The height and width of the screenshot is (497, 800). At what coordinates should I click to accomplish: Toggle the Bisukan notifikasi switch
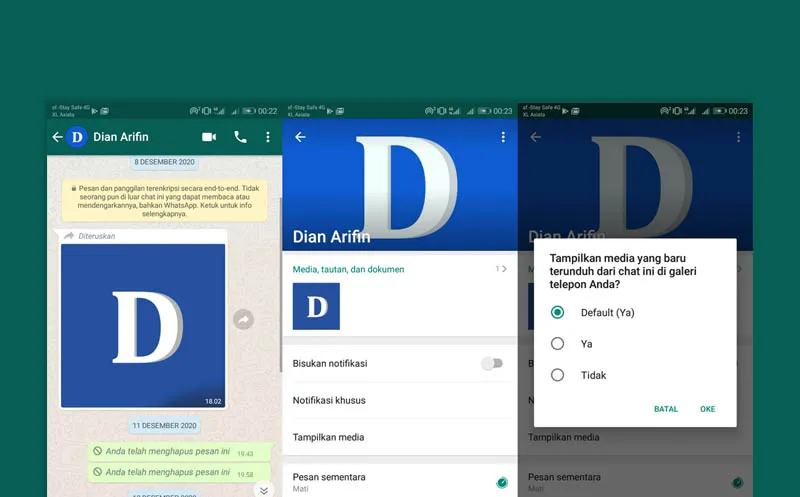tap(492, 363)
